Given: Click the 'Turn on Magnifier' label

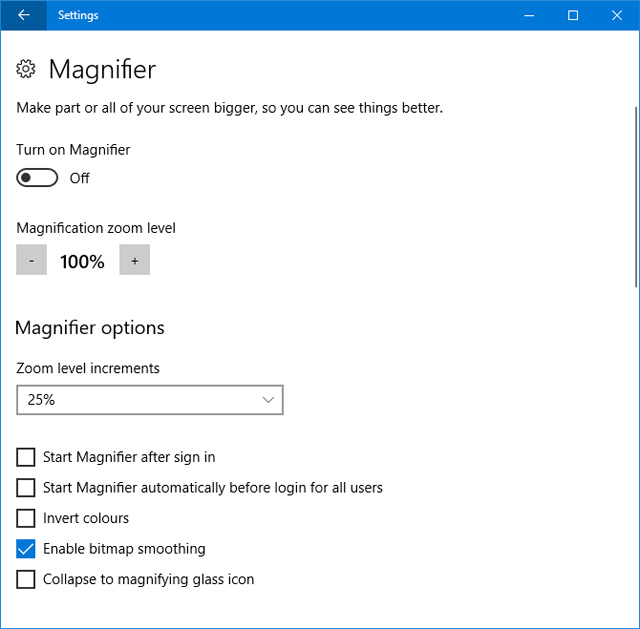Looking at the screenshot, I should point(73,150).
